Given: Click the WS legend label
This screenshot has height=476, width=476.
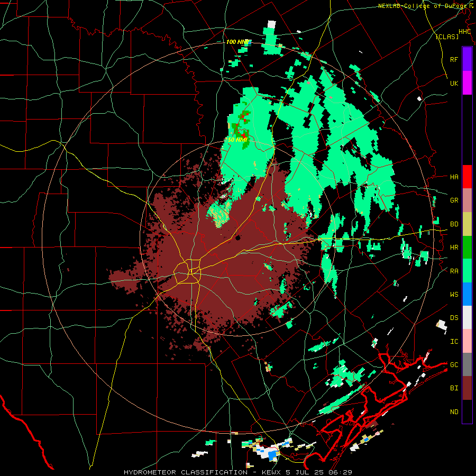Looking at the screenshot, I should pyautogui.click(x=454, y=294).
